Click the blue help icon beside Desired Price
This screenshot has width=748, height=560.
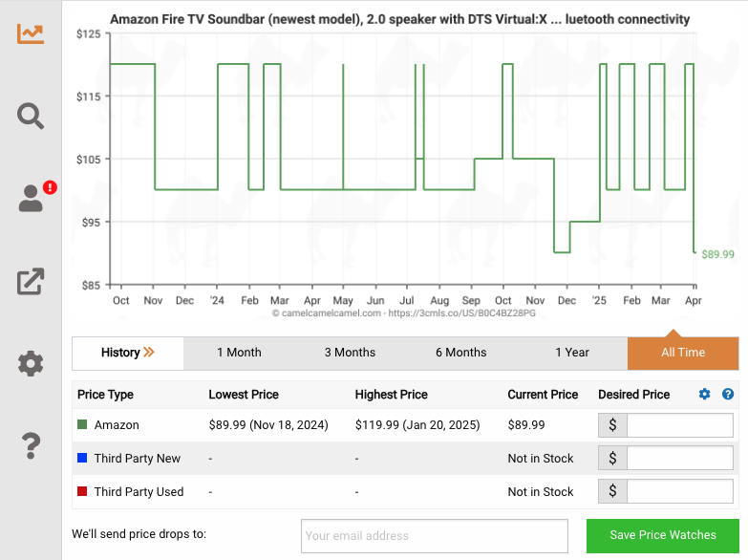pos(728,395)
